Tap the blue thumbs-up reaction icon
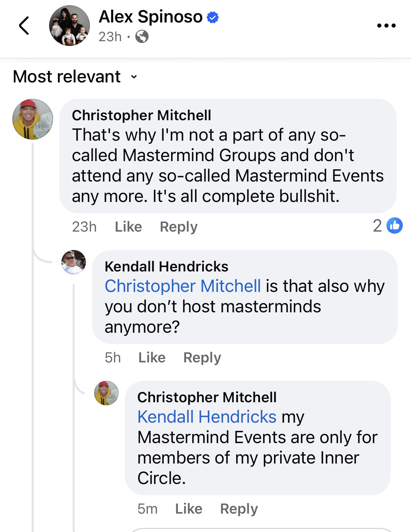 [x=395, y=225]
